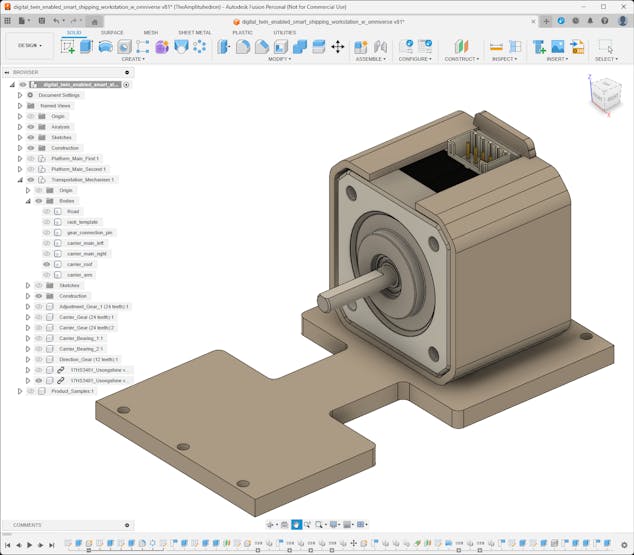Toggle visibility of the carrier_roof body
The image size is (634, 555).
coord(46,264)
